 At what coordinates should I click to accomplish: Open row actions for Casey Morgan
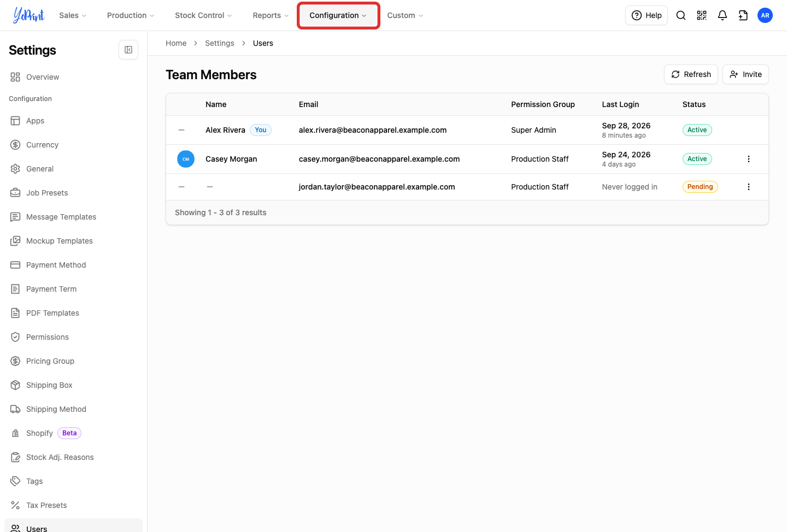tap(749, 159)
